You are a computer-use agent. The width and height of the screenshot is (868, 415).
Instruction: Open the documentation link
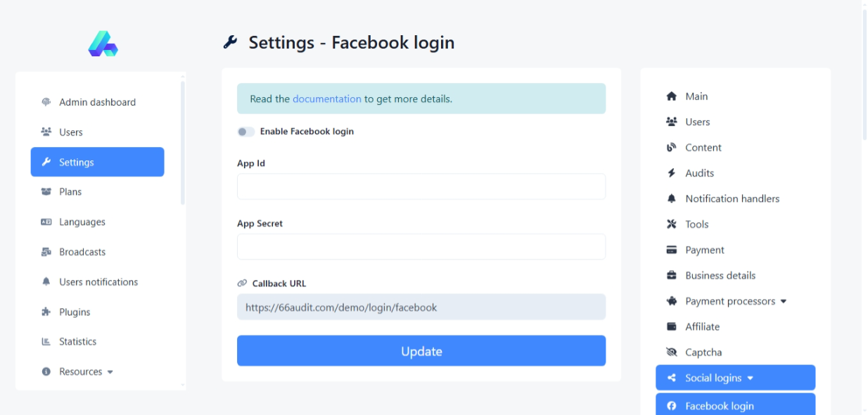(326, 99)
